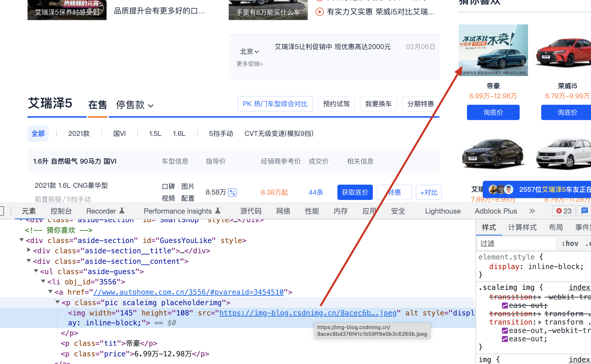Open the 性能 Performance tab
The image size is (591, 364).
[312, 211]
